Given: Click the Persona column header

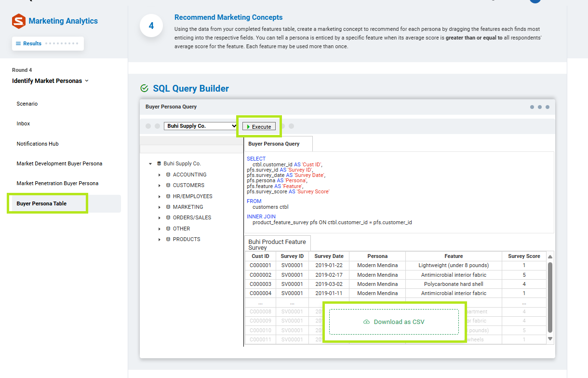Looking at the screenshot, I should pos(377,256).
